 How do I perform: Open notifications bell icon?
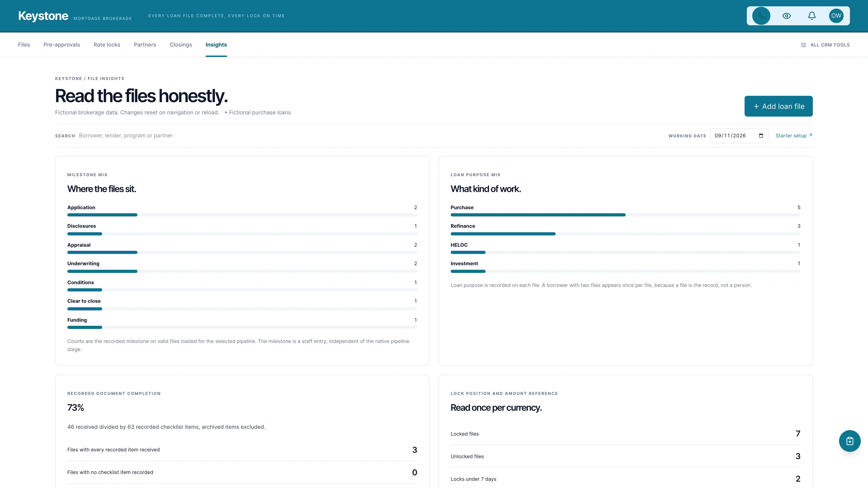click(x=812, y=16)
